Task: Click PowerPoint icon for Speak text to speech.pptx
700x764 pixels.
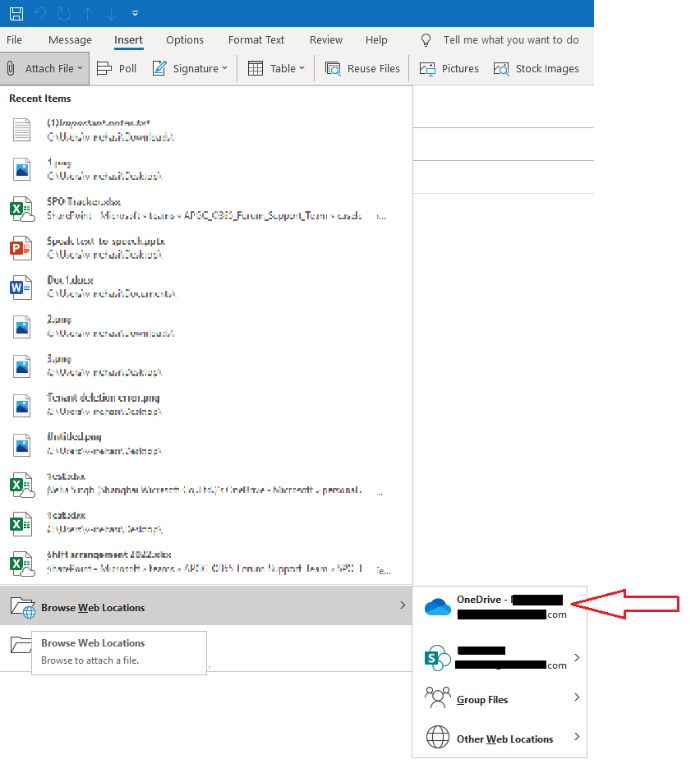Action: [x=21, y=248]
